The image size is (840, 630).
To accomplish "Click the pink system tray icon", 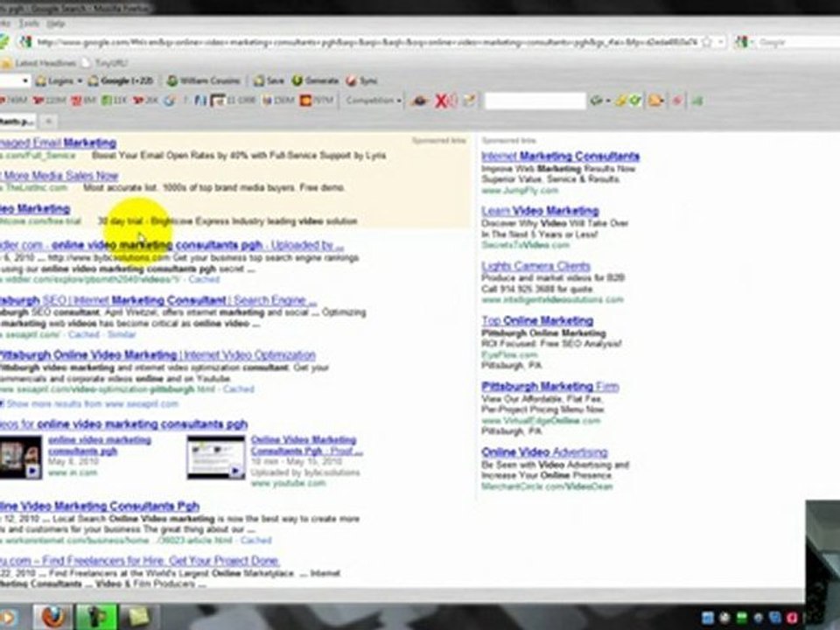I will [791, 618].
